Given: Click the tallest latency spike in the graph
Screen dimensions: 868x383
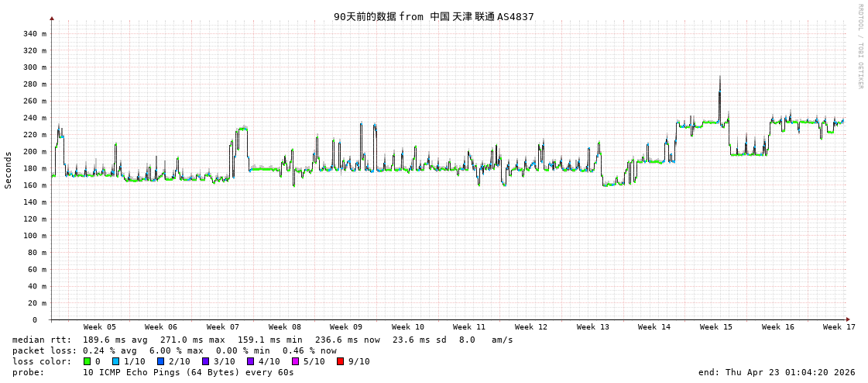Looking at the screenshot, I should [x=719, y=78].
